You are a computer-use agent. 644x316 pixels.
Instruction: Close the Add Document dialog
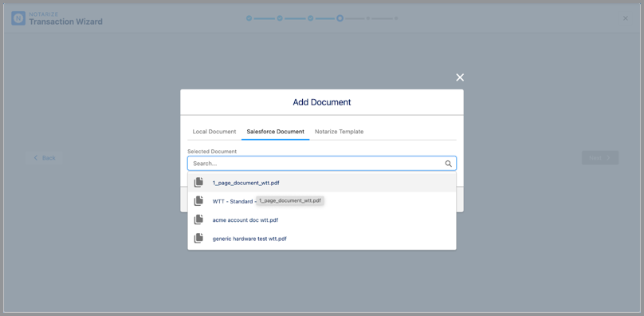[460, 77]
